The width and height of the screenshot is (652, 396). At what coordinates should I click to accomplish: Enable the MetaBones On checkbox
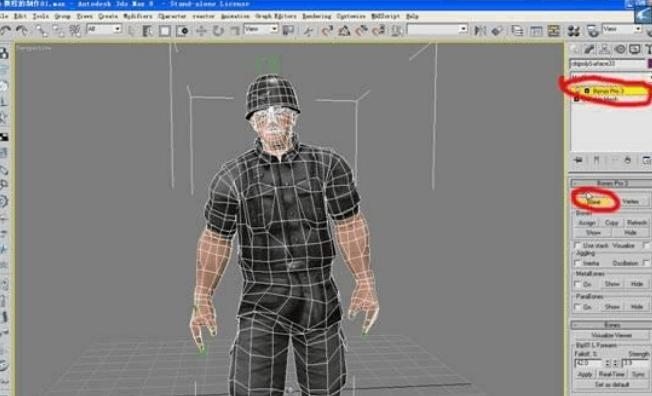[578, 285]
